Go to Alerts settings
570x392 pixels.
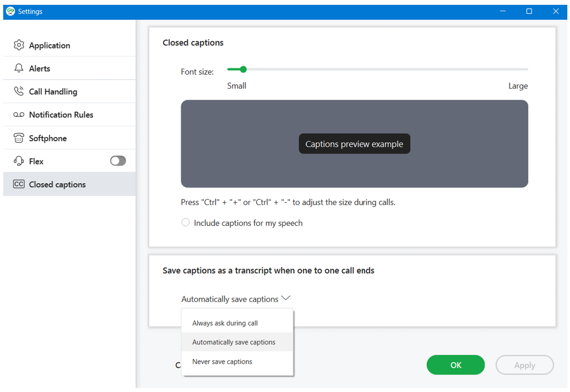click(70, 68)
